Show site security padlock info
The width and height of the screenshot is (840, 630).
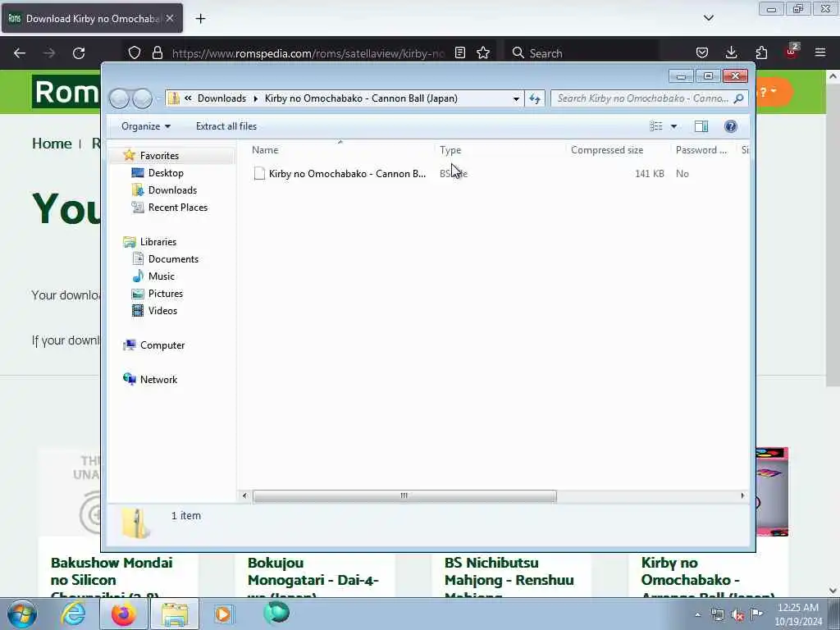click(157, 52)
